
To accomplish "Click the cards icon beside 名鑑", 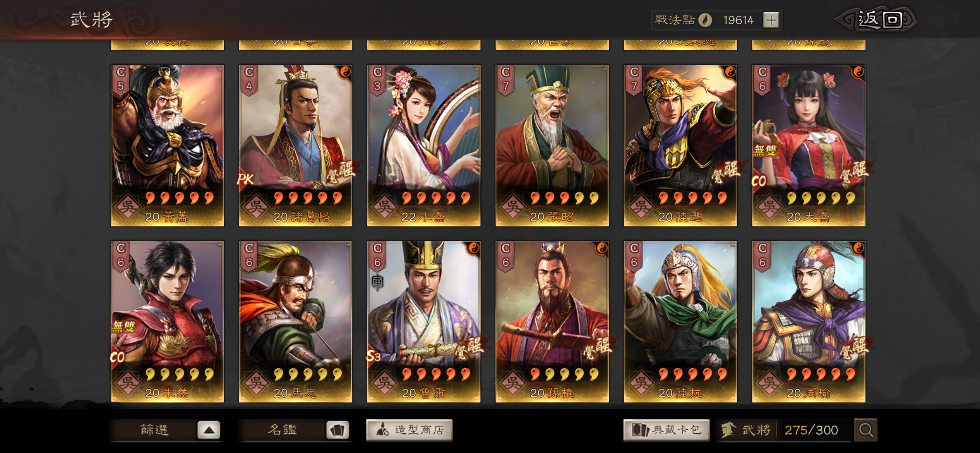I will pos(338,430).
